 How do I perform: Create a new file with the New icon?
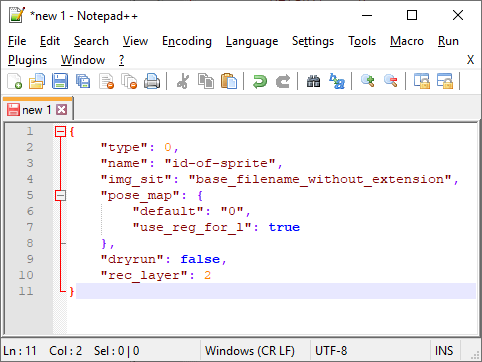point(15,81)
